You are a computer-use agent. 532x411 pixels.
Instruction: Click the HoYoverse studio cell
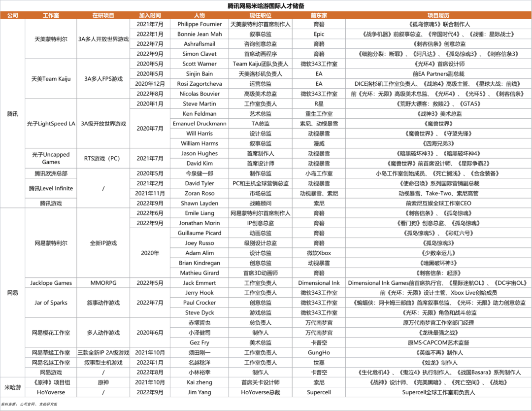pos(51,392)
